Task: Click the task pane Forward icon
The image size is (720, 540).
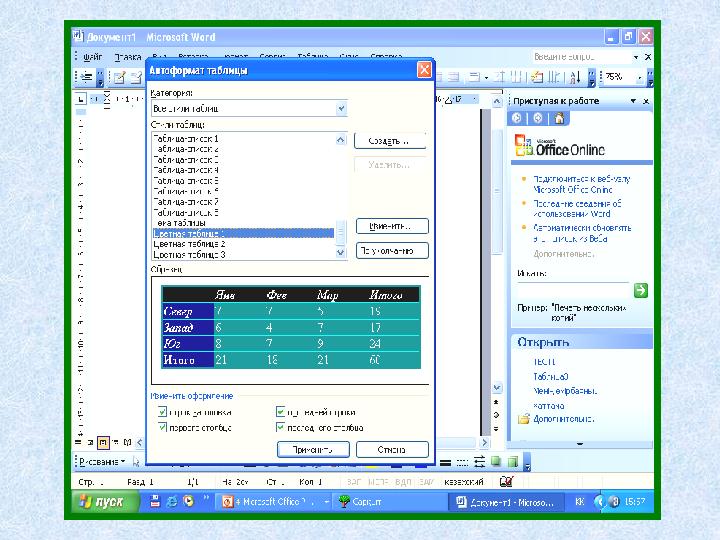Action: click(538, 118)
